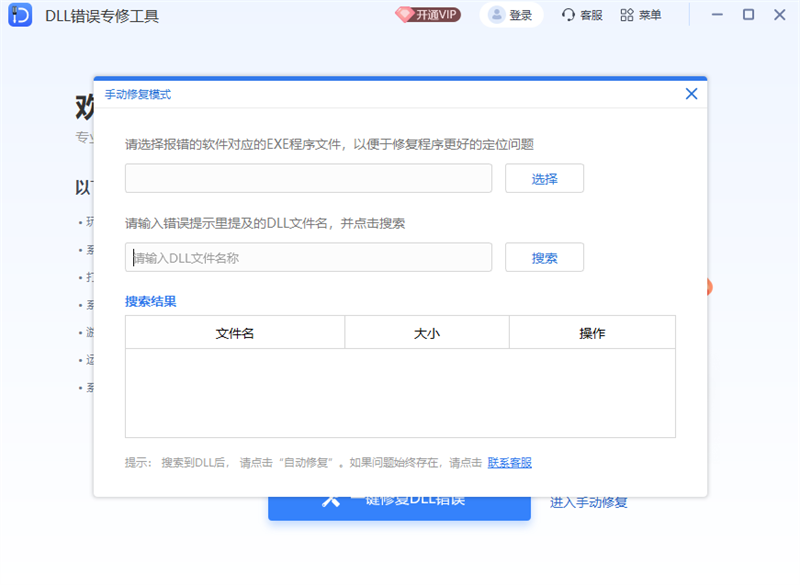This screenshot has width=800, height=585.
Task: Close the 手动修复模式 dialog via its X icon
Action: coord(690,93)
